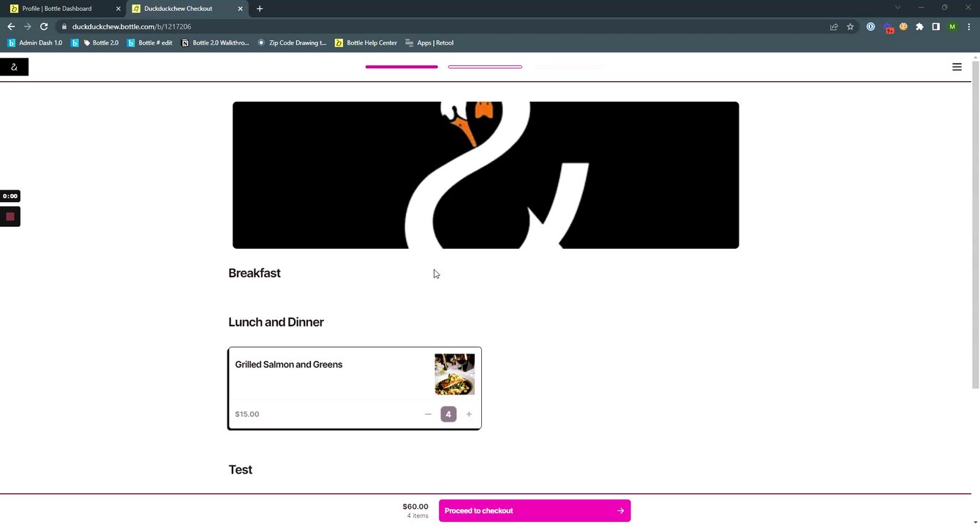980x527 pixels.
Task: Open the cookie extension icon
Action: point(904,26)
